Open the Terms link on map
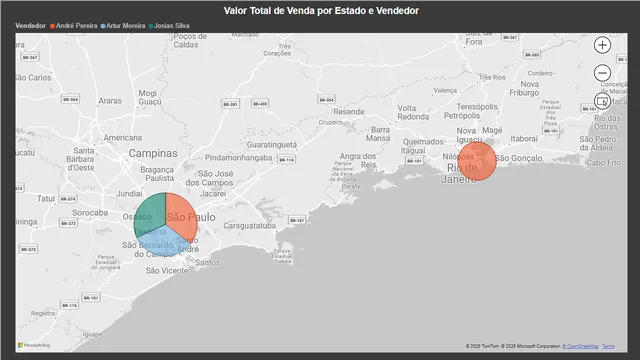Viewport: 640px width, 360px height. coord(608,346)
